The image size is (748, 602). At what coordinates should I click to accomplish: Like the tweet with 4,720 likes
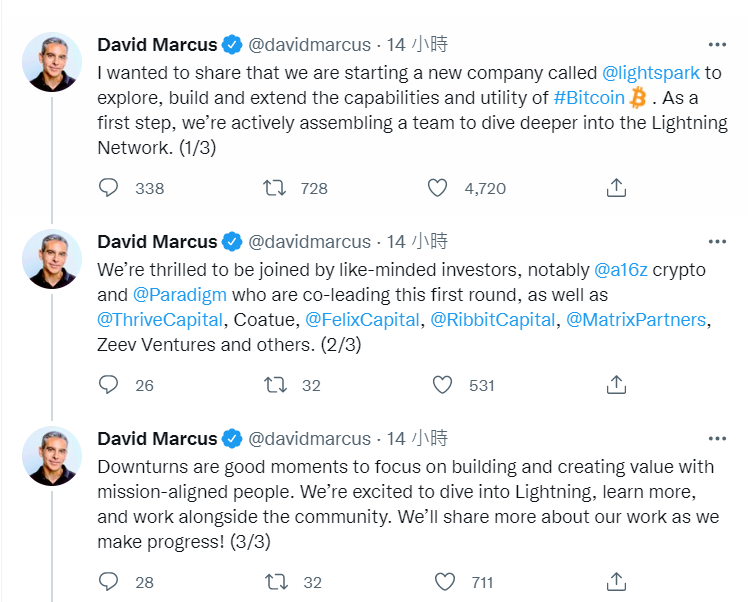coord(437,187)
